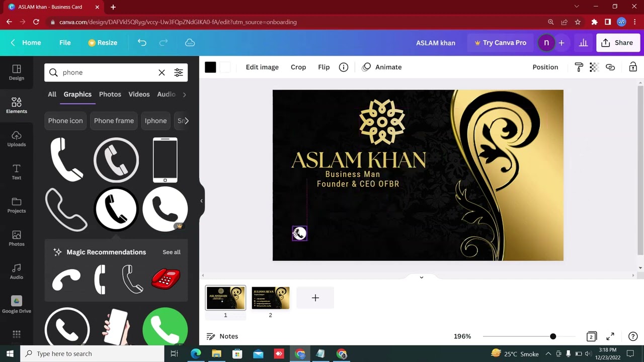
Task: Hide the page thumbnails chevron
Action: click(421, 277)
